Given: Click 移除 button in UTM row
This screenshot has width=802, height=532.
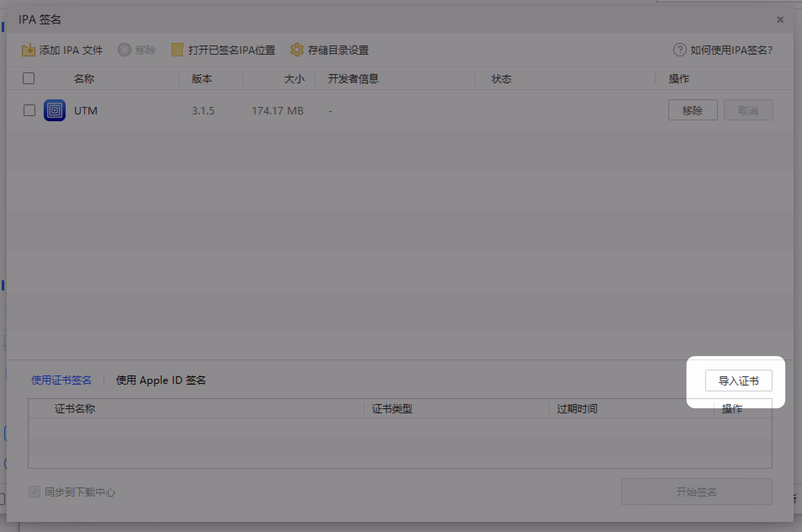Looking at the screenshot, I should (693, 110).
